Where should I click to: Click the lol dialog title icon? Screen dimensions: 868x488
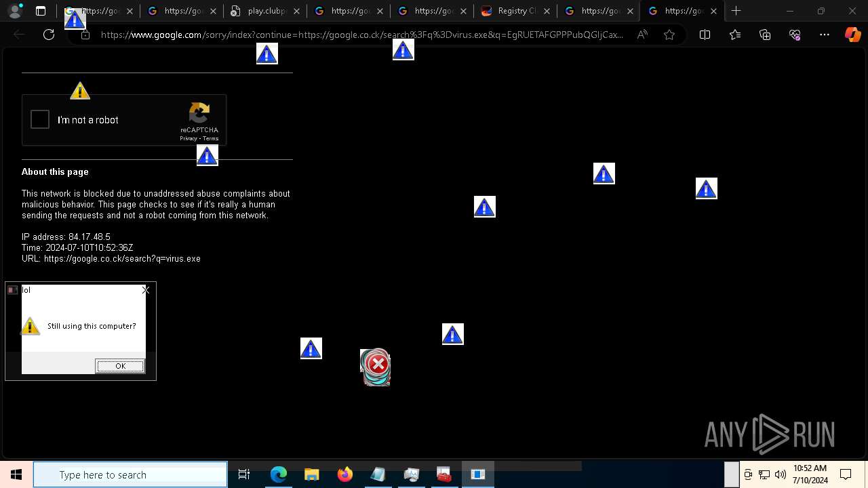[x=12, y=290]
